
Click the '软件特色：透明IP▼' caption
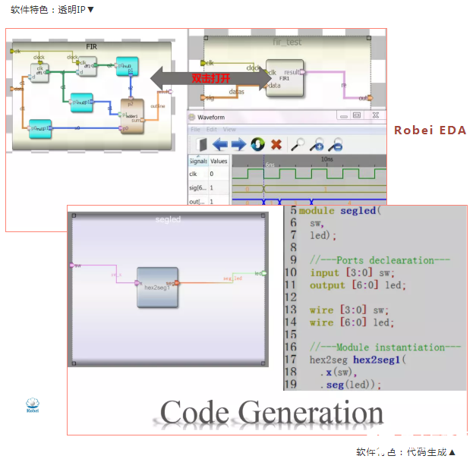52,10
